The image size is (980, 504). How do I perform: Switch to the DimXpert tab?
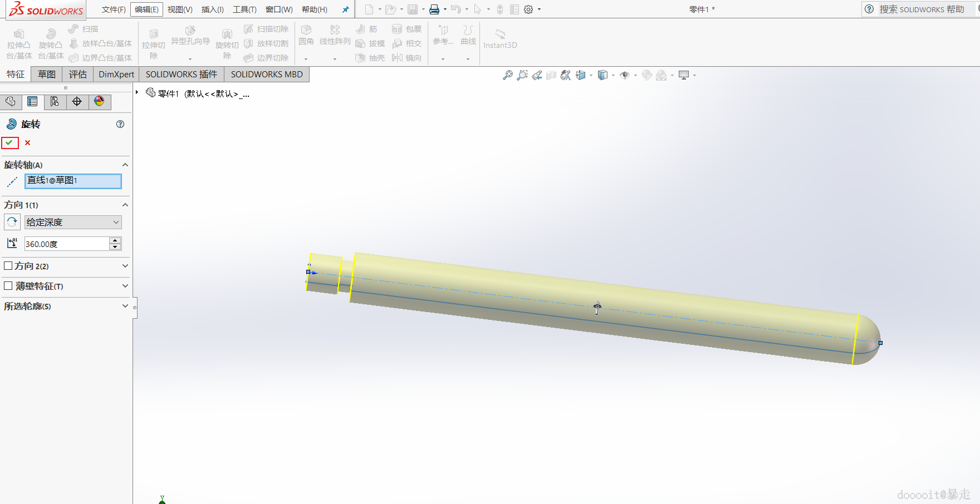tap(116, 75)
